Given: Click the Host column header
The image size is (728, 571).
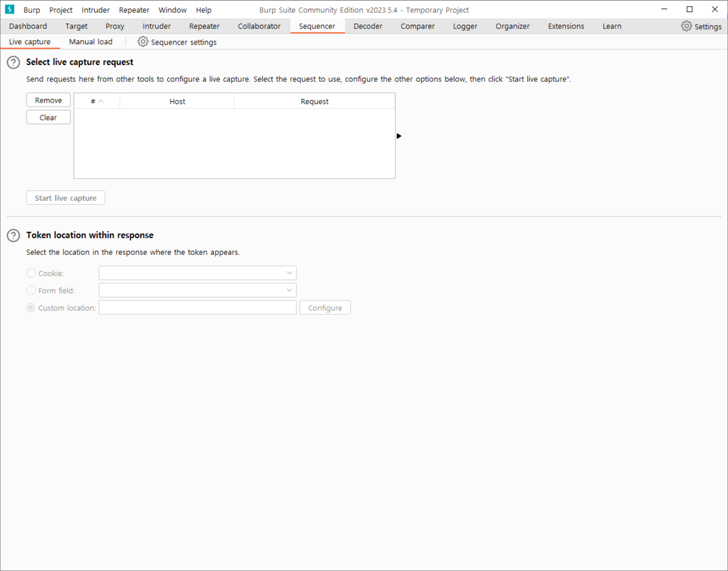Looking at the screenshot, I should (177, 101).
